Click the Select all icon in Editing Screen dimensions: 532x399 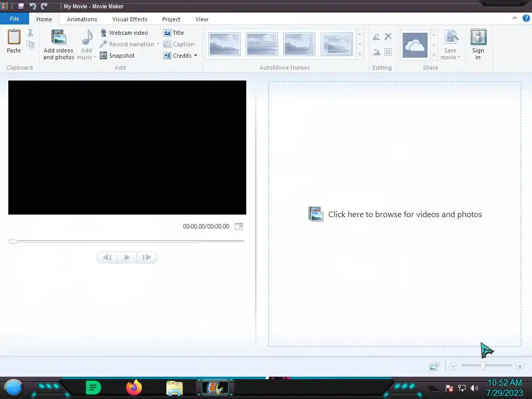pyautogui.click(x=388, y=52)
